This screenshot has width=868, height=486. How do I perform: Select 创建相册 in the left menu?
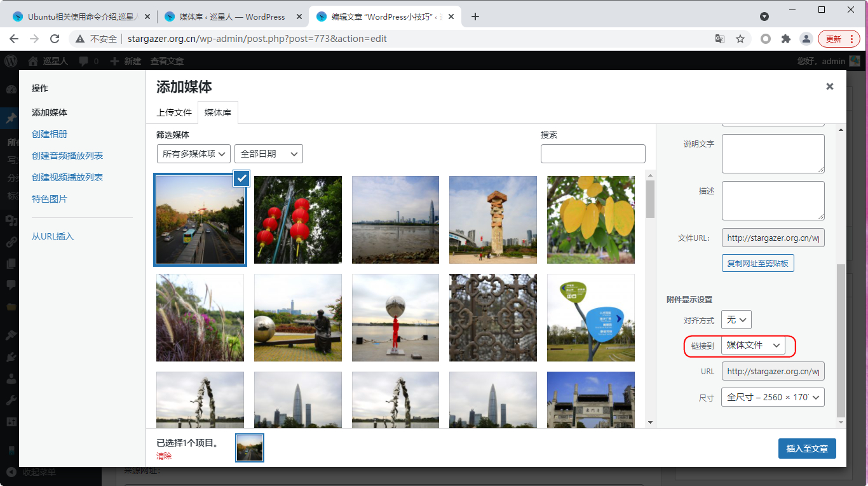click(x=50, y=134)
